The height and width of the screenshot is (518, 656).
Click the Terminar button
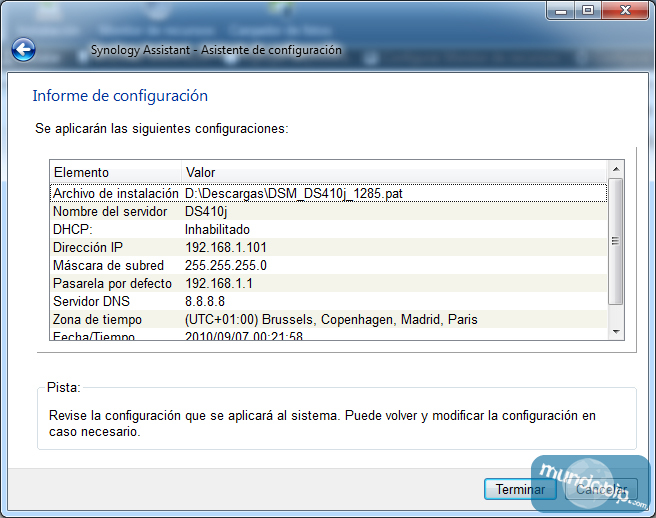[520, 489]
